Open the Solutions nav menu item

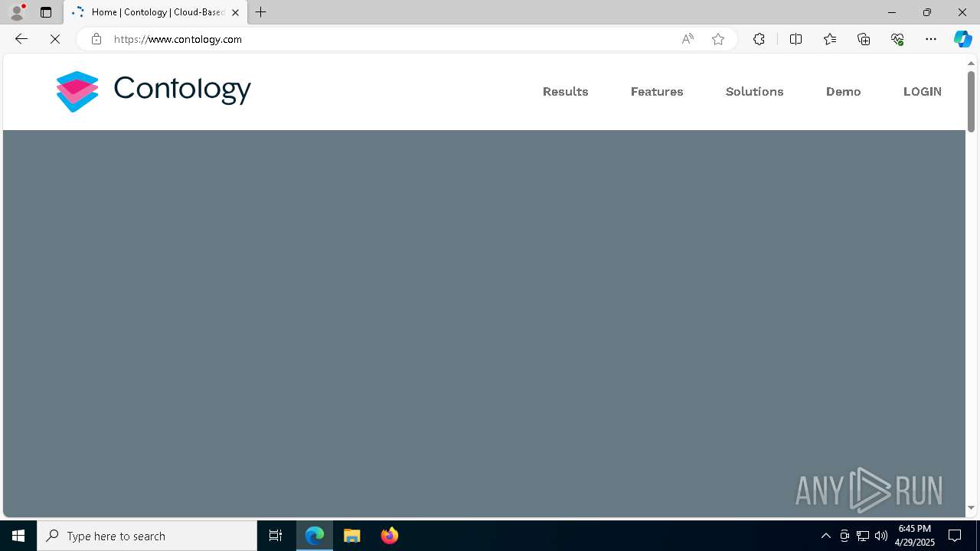click(x=754, y=92)
